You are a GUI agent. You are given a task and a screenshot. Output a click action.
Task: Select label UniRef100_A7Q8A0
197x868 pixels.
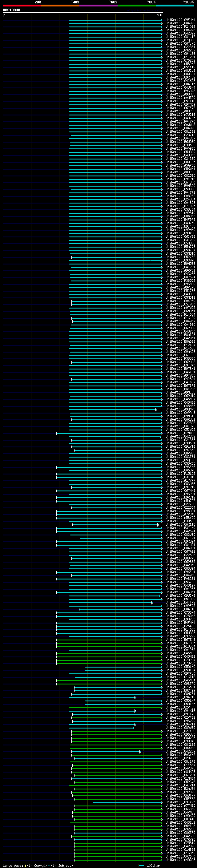[180, 40]
